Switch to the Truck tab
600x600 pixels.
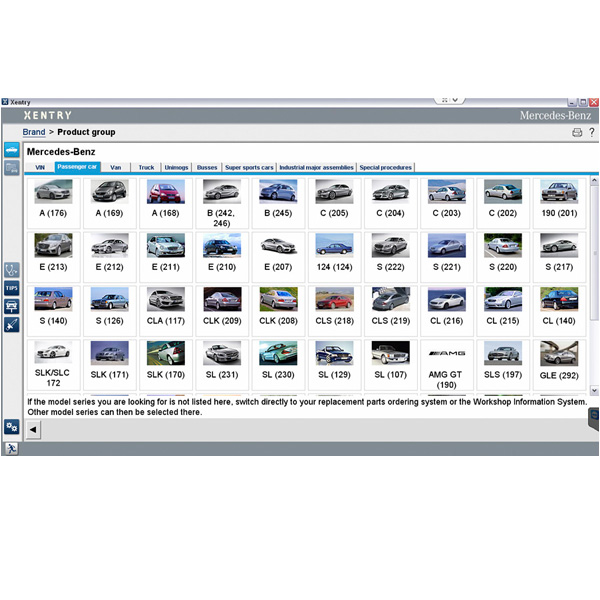coord(146,167)
